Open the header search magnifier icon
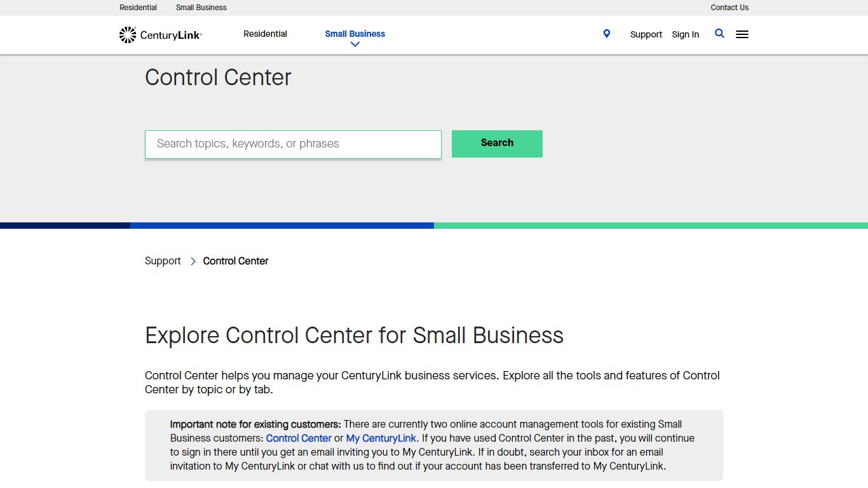The width and height of the screenshot is (868, 488). [719, 34]
